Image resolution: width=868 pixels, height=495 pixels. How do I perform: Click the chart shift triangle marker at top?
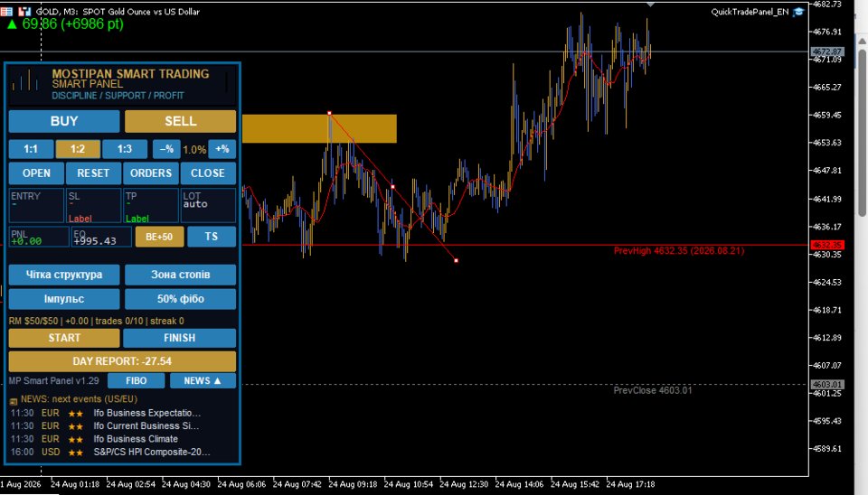coord(650,5)
